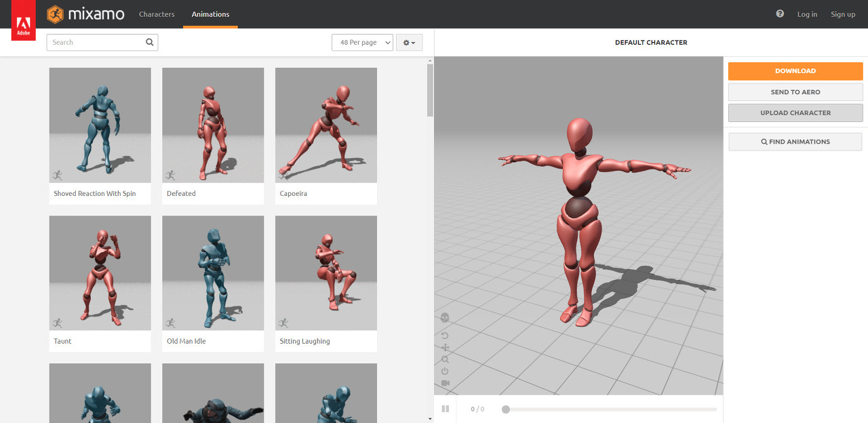Click the Find Animations button
This screenshot has height=423, width=868.
[x=795, y=142]
